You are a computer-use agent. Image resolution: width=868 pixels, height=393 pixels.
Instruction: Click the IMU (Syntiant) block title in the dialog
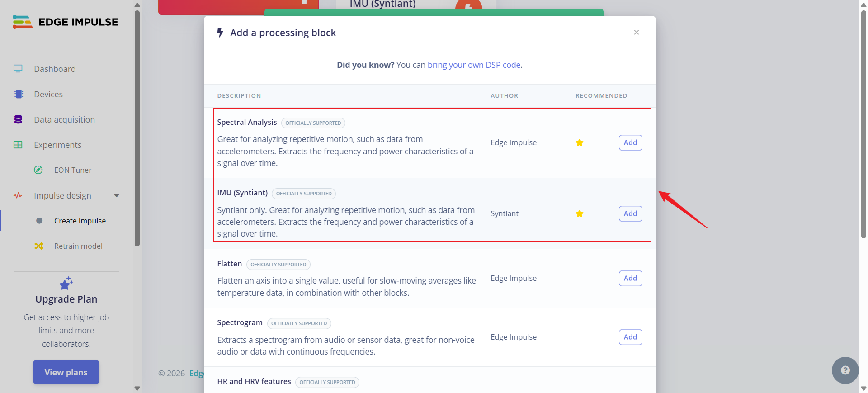click(x=242, y=193)
